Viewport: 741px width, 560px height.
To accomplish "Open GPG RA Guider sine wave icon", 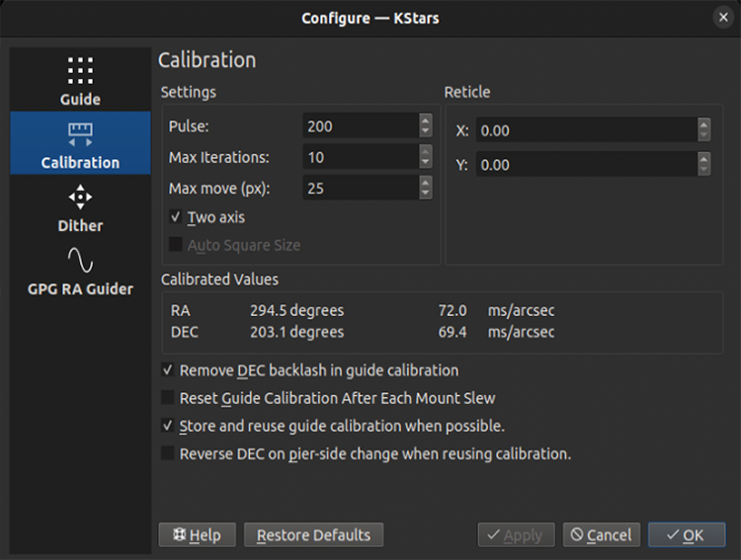I will pyautogui.click(x=80, y=261).
